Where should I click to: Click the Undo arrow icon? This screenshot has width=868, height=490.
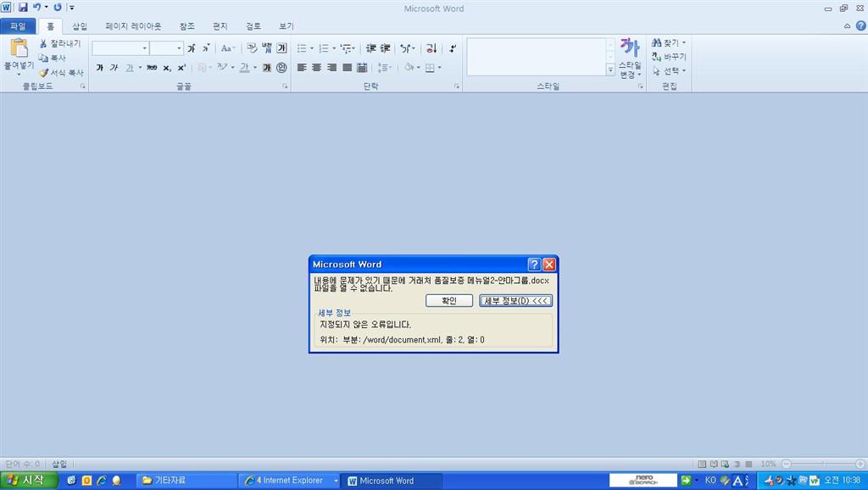36,7
